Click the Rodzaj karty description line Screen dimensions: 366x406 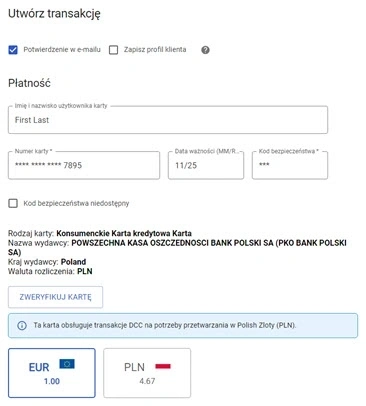coord(100,233)
